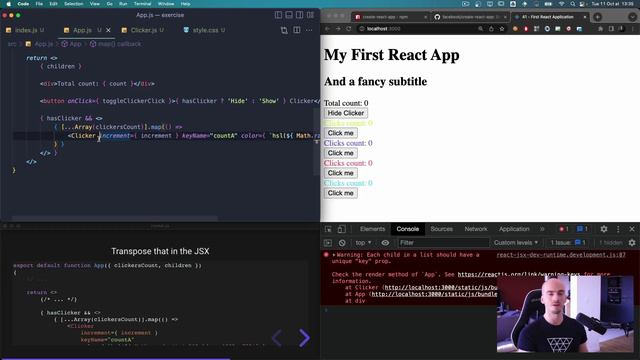Click the first Click me button
The image size is (640, 360).
[x=340, y=133]
